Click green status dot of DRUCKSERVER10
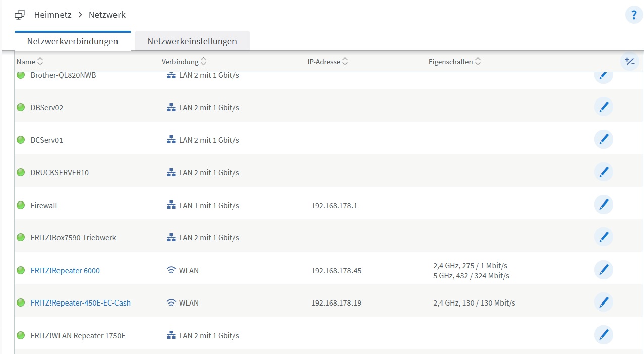 (x=21, y=172)
